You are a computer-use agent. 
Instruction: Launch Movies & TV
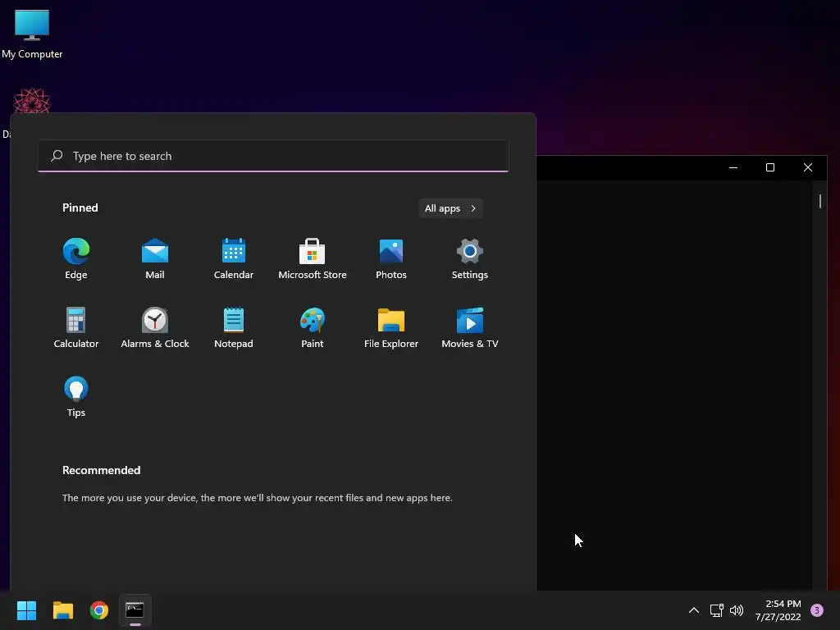click(470, 328)
